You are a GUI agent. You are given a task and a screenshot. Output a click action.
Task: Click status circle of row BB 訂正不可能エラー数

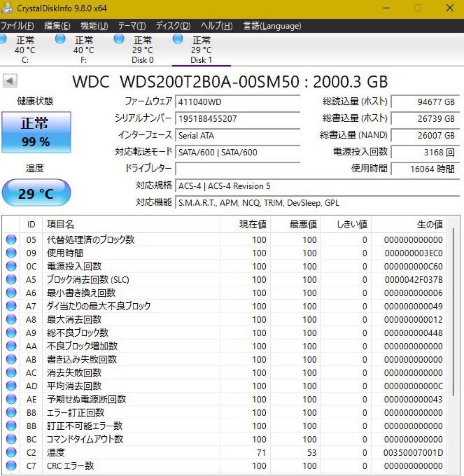[x=11, y=426]
